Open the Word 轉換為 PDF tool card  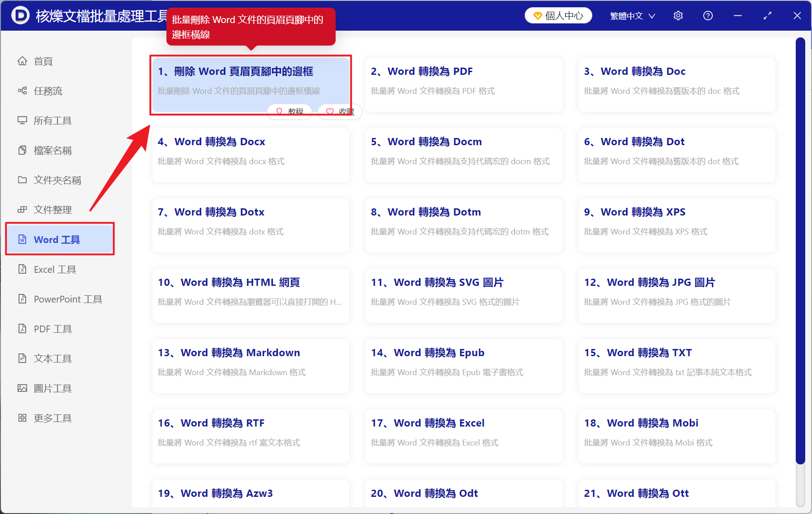pos(463,84)
